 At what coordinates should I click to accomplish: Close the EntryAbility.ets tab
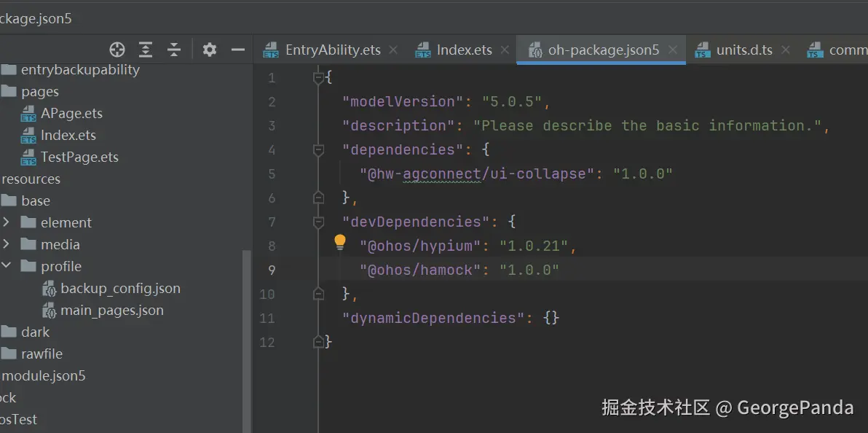tap(393, 50)
